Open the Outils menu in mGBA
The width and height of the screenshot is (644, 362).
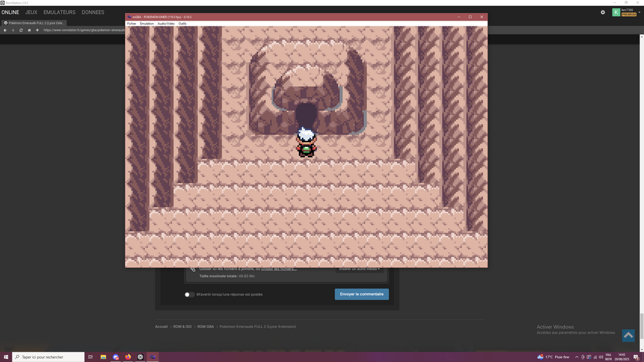pyautogui.click(x=182, y=23)
